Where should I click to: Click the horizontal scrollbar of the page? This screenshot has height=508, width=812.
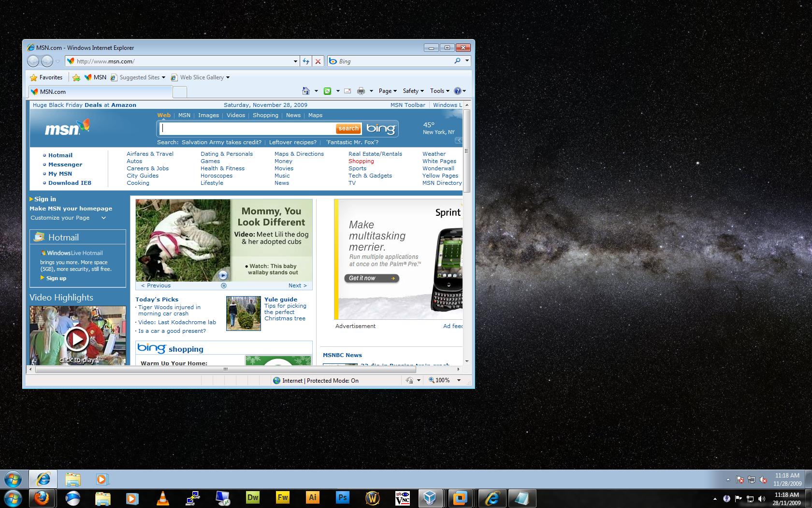[x=225, y=369]
